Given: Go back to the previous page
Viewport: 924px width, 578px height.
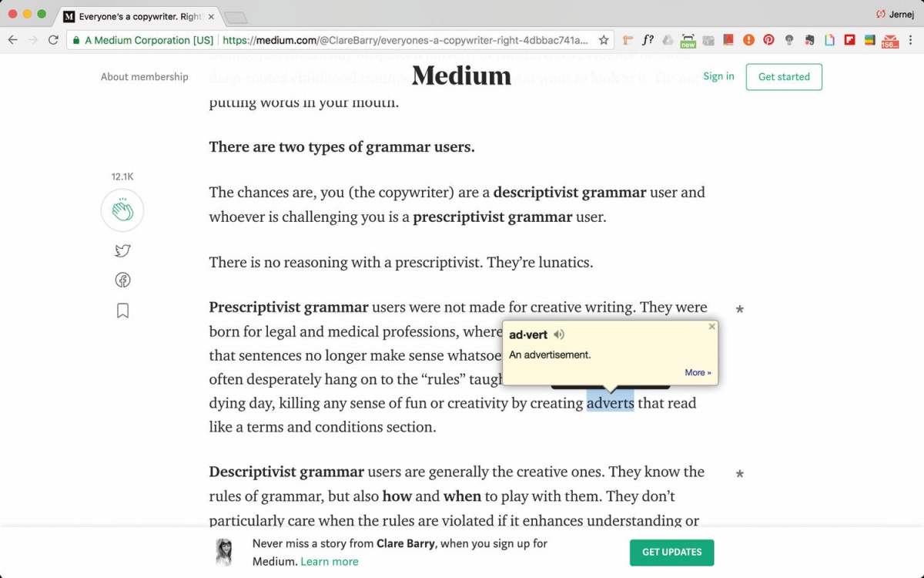Looking at the screenshot, I should pyautogui.click(x=13, y=40).
